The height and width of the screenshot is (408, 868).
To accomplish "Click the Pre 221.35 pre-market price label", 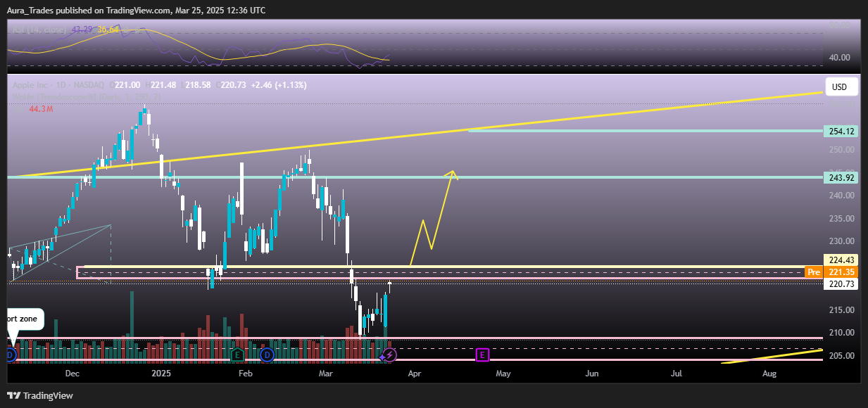I will tap(832, 272).
